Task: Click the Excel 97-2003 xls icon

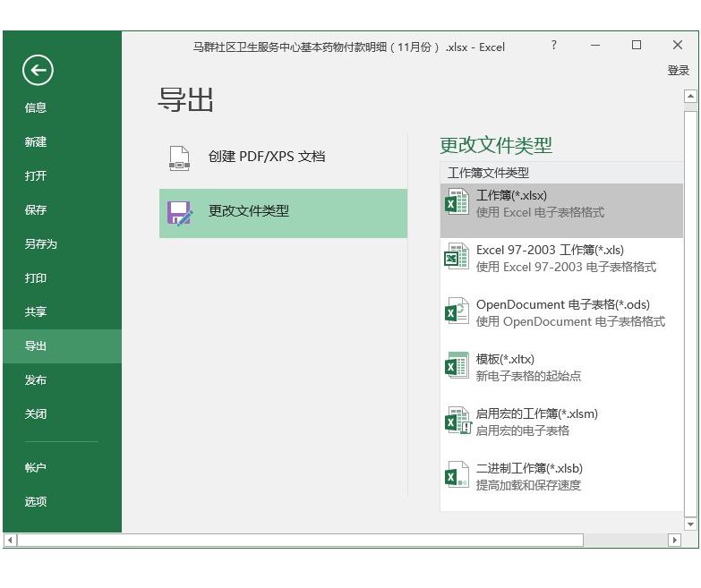Action: click(457, 257)
